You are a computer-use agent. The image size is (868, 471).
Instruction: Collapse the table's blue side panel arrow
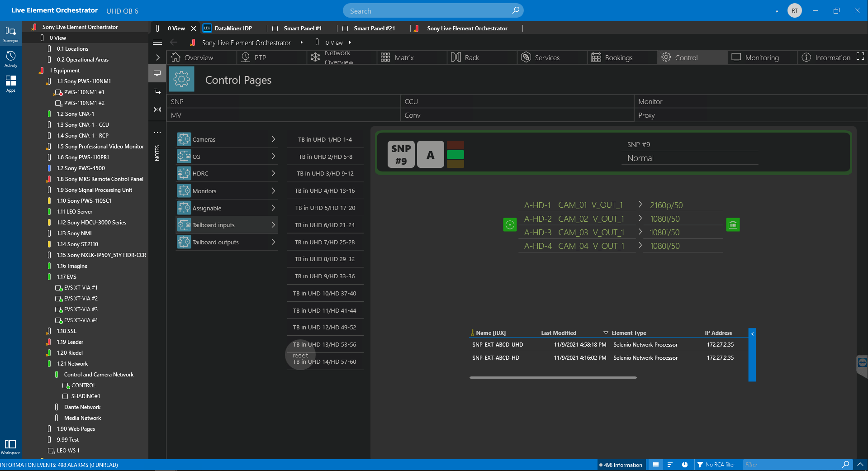pos(752,333)
